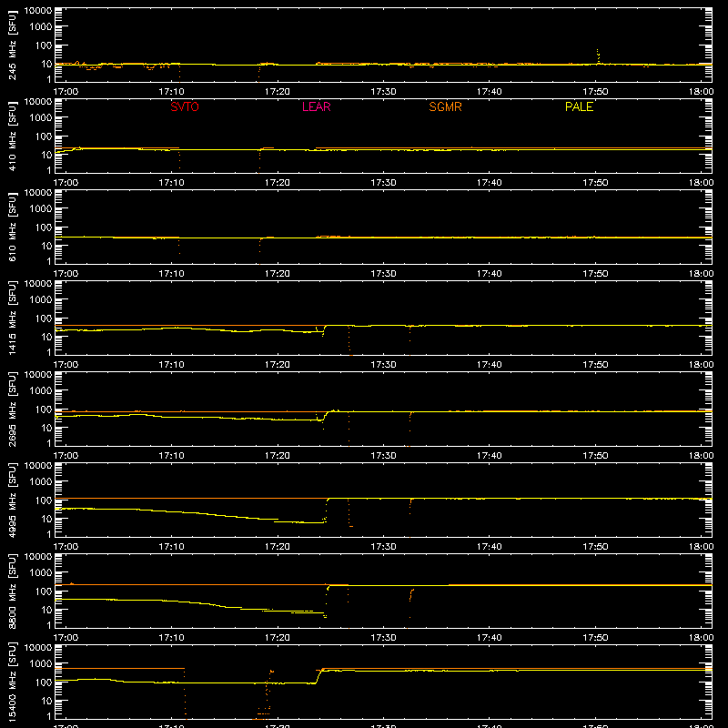Select the declining yellow trace in the 8800 MHz plot

pyautogui.click(x=190, y=606)
